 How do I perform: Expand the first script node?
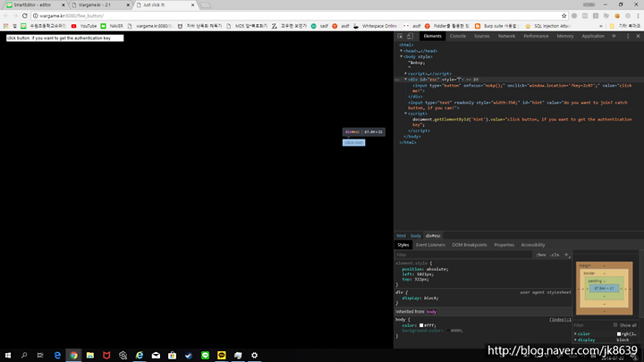[x=406, y=73]
